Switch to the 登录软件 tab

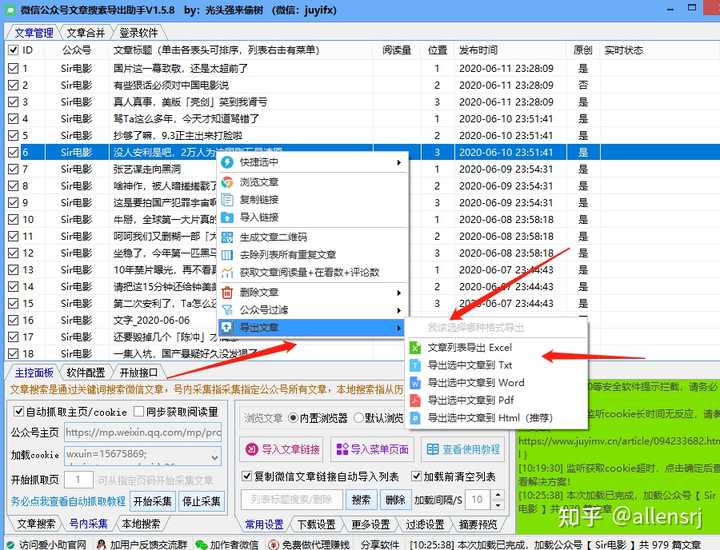click(138, 33)
